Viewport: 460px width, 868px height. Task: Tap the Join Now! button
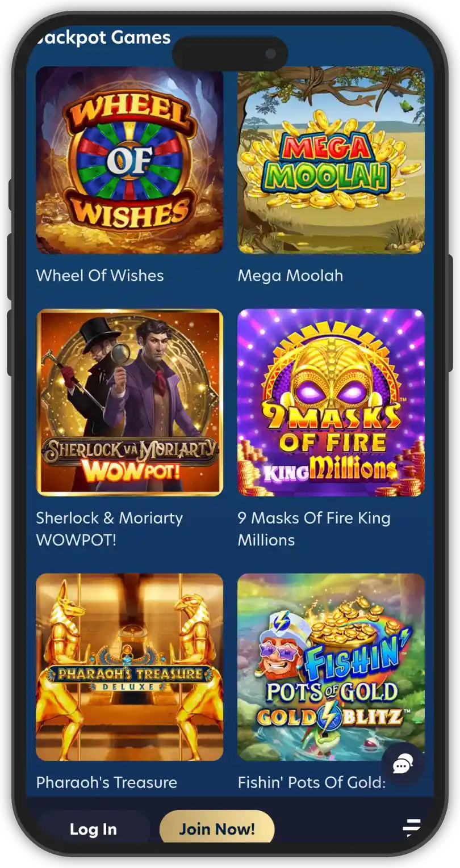click(x=217, y=829)
